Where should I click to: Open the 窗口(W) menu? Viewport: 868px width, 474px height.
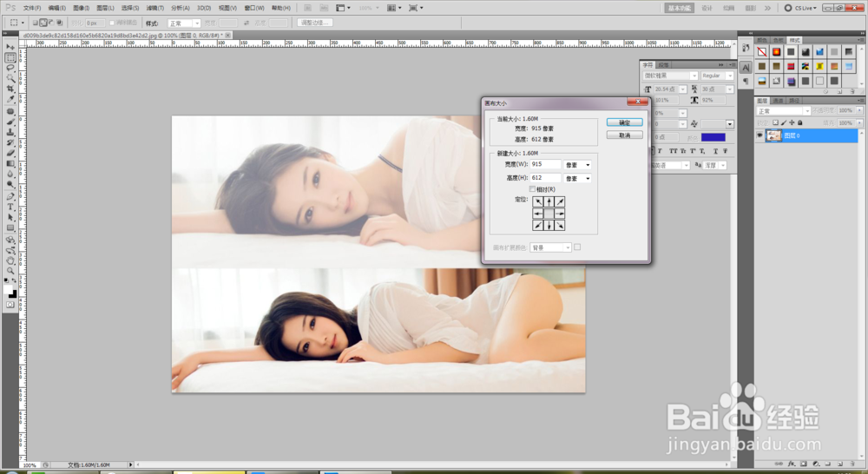pos(254,8)
